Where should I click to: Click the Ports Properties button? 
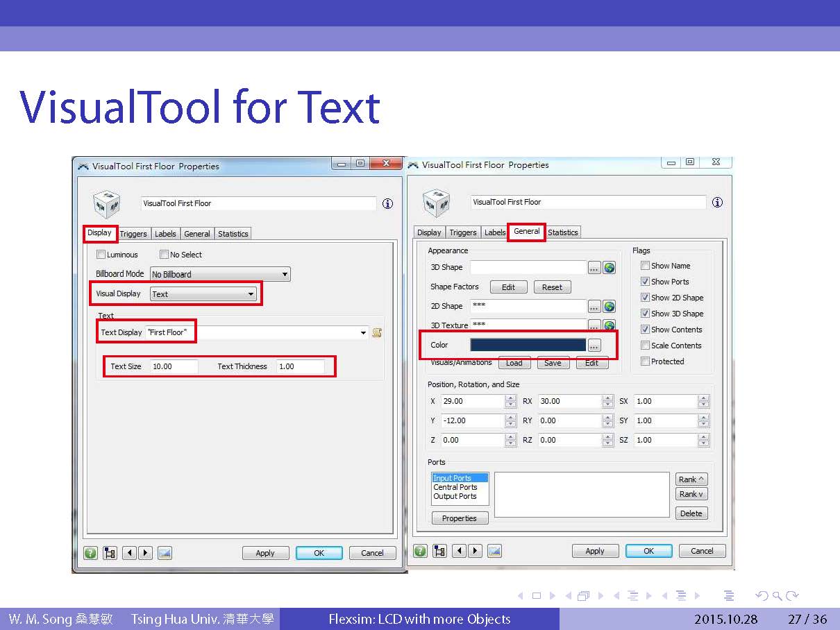tap(460, 518)
